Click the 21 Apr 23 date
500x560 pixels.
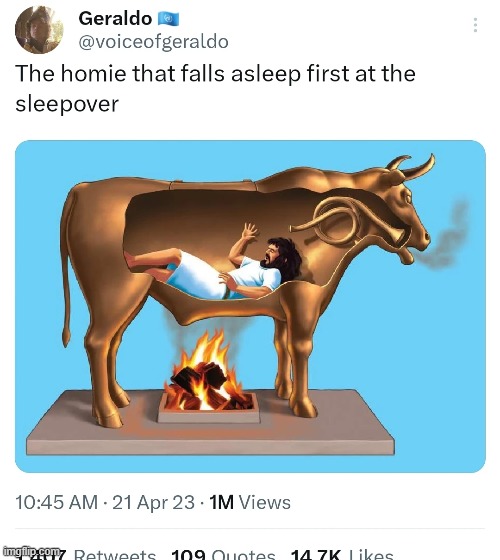pos(154,502)
